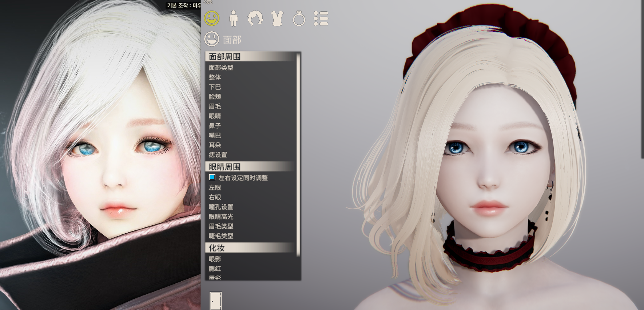
Task: Toggle 左右设定同时调整 checkbox
Action: (212, 177)
